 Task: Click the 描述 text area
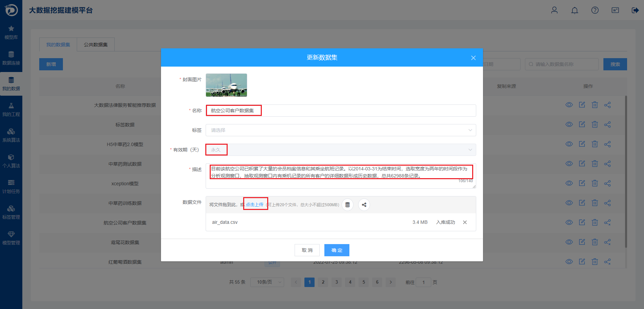coord(341,176)
